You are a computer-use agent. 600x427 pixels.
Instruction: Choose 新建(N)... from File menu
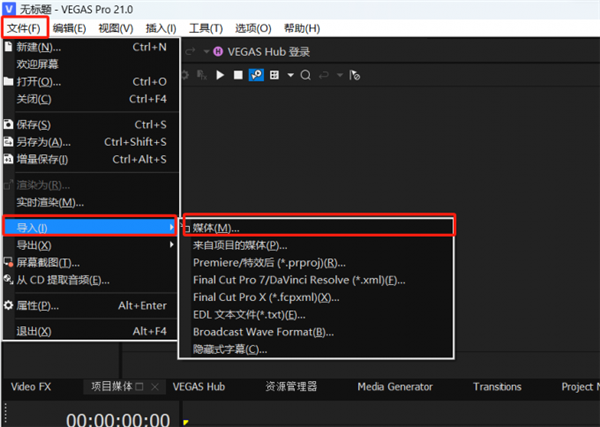(x=91, y=47)
